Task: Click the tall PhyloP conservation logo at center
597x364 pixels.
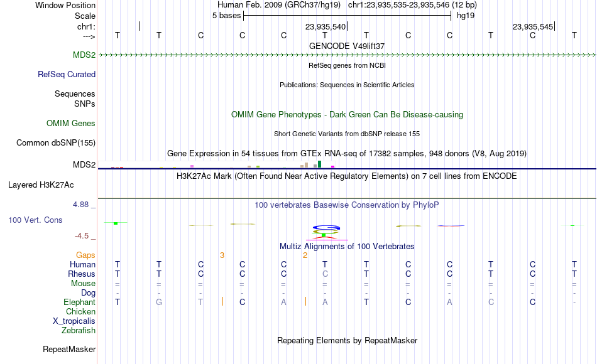Action: 326,232
